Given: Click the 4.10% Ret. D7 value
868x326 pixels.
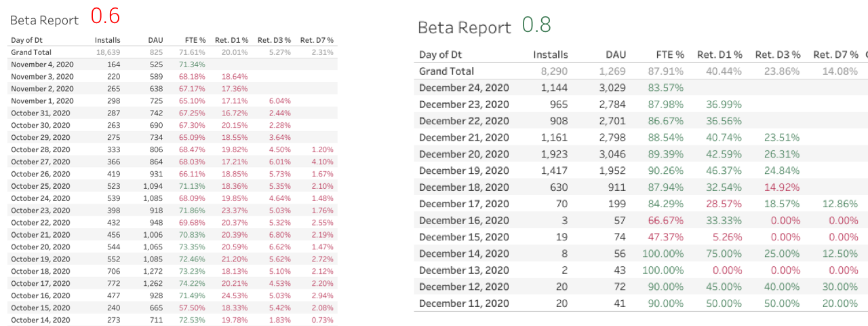Looking at the screenshot, I should pyautogui.click(x=322, y=162).
